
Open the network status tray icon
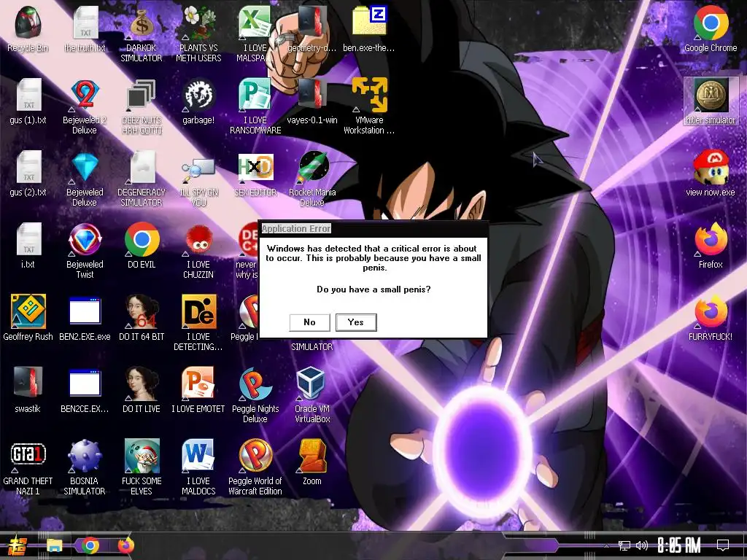624,545
